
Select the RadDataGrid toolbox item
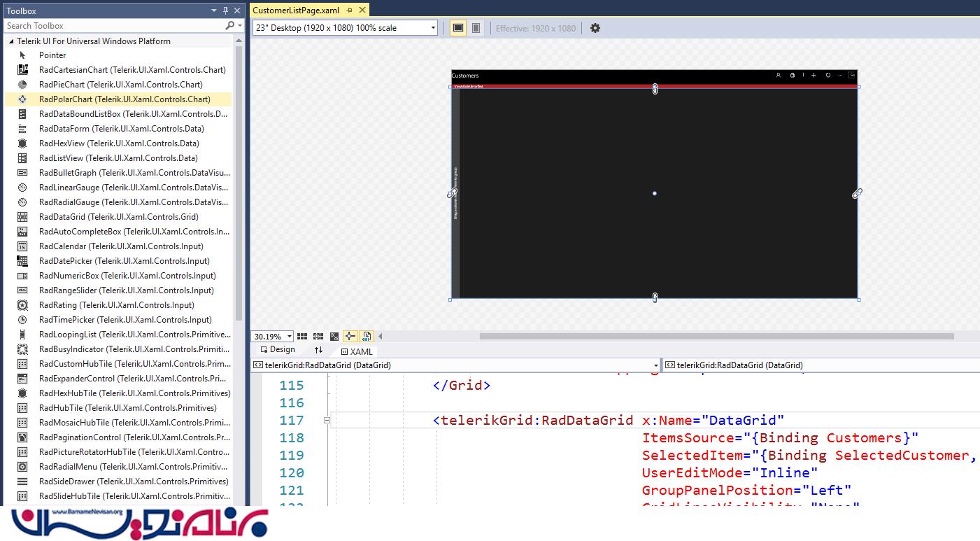119,217
